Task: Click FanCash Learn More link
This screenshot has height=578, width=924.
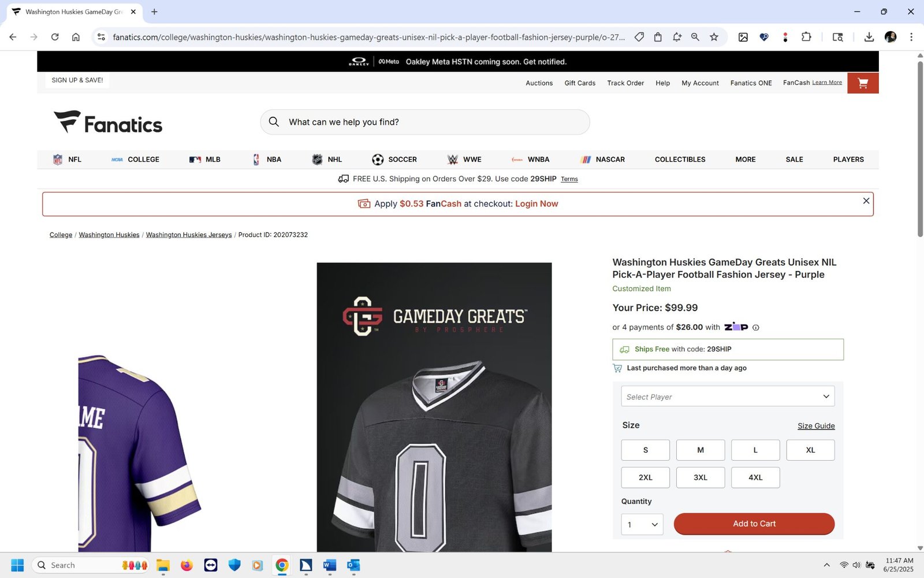Action: tap(827, 83)
